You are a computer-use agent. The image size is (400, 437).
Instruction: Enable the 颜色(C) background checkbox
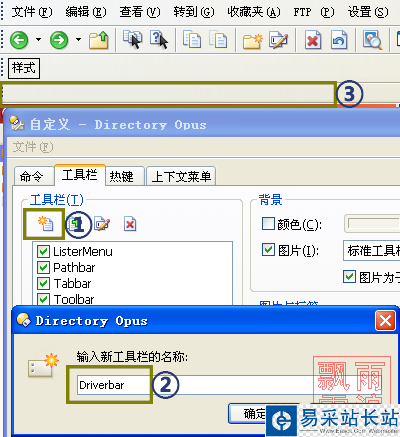click(268, 224)
